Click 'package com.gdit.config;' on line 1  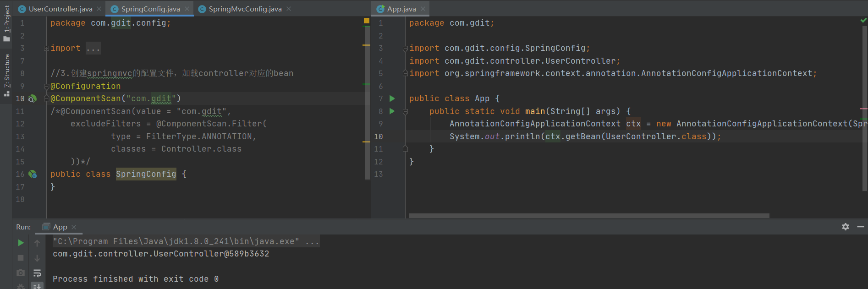110,23
